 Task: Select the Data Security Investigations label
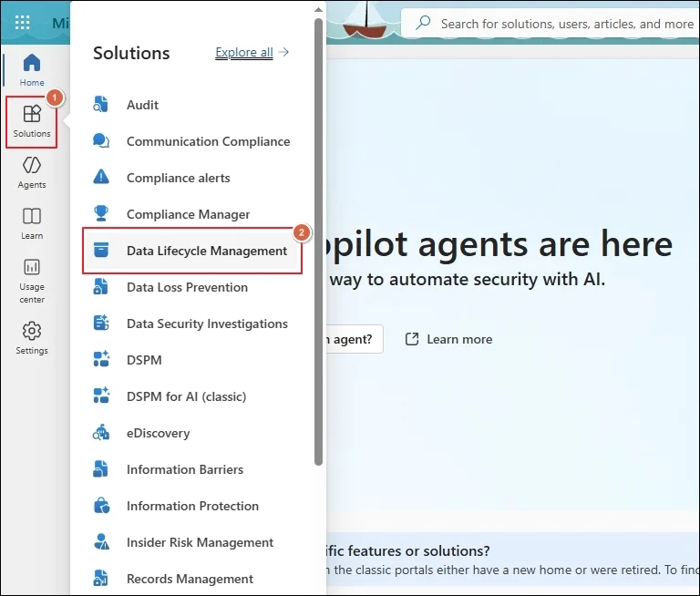207,324
